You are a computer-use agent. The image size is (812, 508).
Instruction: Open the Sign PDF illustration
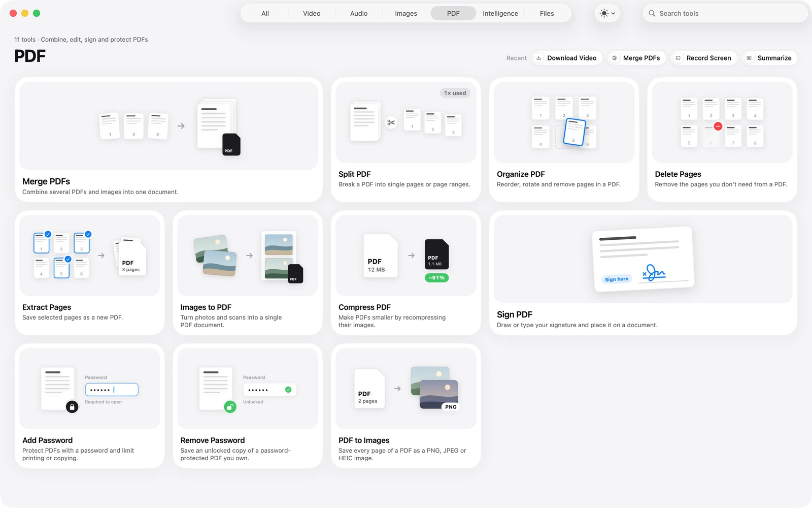[x=643, y=259]
